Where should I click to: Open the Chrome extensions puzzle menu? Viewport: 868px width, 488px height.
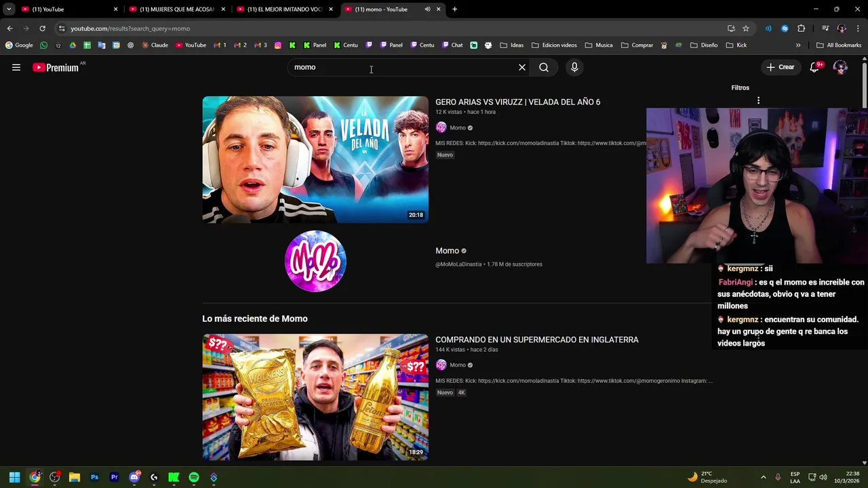tap(802, 28)
